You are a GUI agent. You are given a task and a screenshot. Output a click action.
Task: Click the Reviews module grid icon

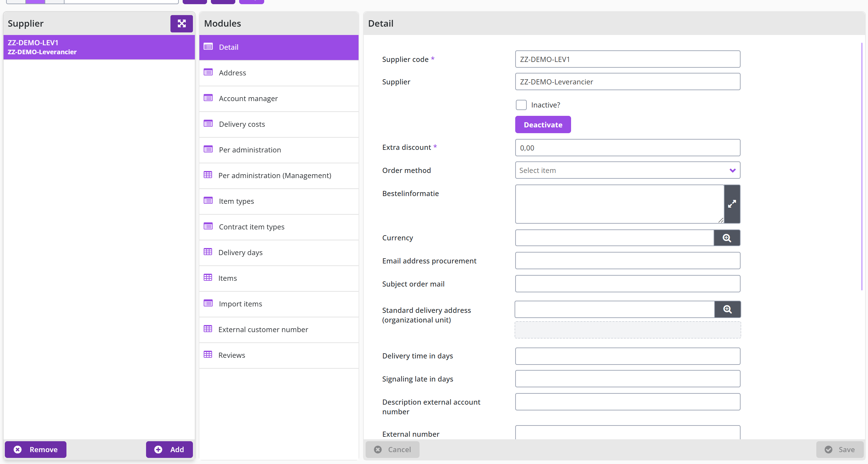pyautogui.click(x=208, y=355)
